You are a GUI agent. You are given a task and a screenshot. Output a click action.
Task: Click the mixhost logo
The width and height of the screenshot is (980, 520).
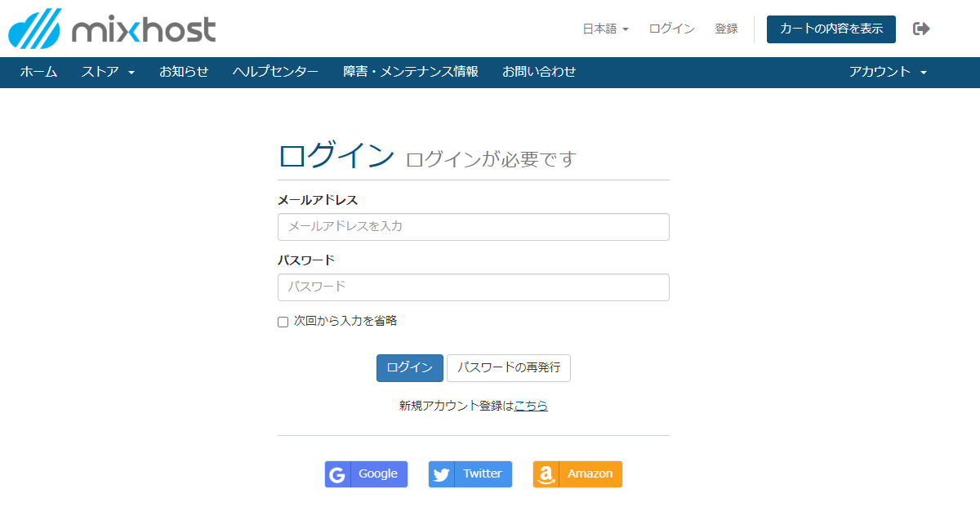pyautogui.click(x=112, y=29)
